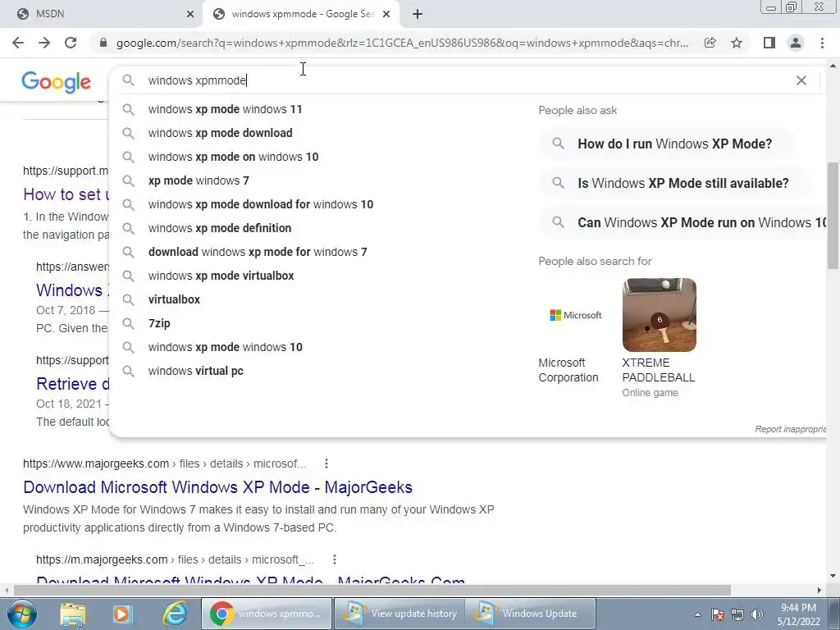Close the windows xpmmode Google Search tab

(x=386, y=14)
